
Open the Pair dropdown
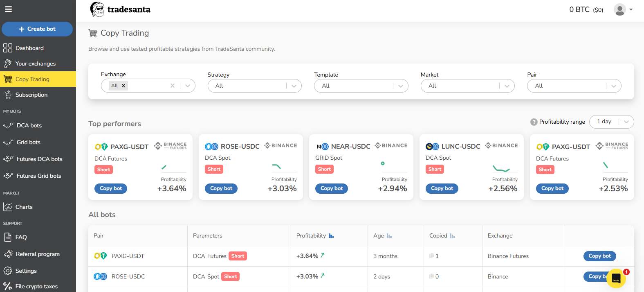click(x=574, y=86)
